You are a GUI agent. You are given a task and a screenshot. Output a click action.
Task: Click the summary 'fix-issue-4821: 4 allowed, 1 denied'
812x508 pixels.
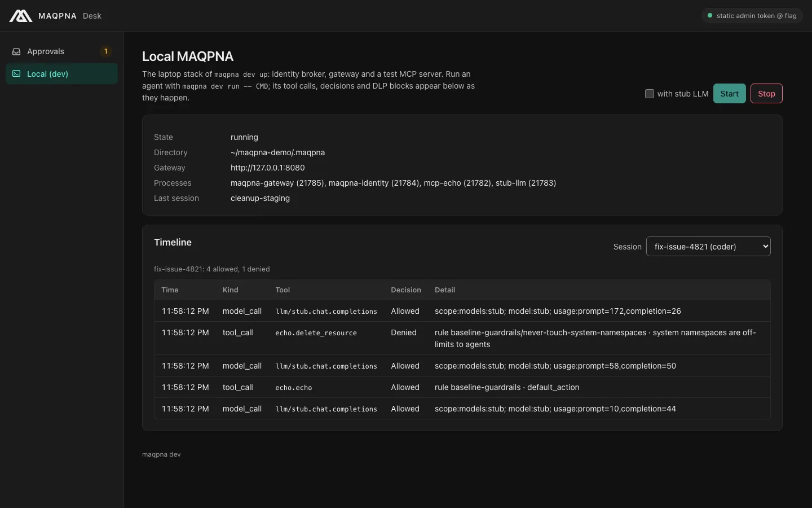[211, 269]
